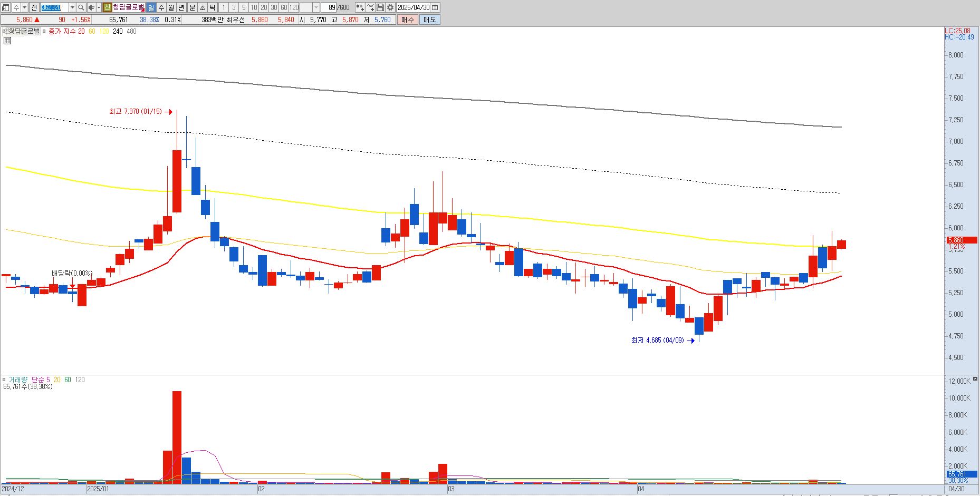This screenshot has width=980, height=496.
Task: Click the 65,761 volume tag on axis
Action: click(962, 474)
